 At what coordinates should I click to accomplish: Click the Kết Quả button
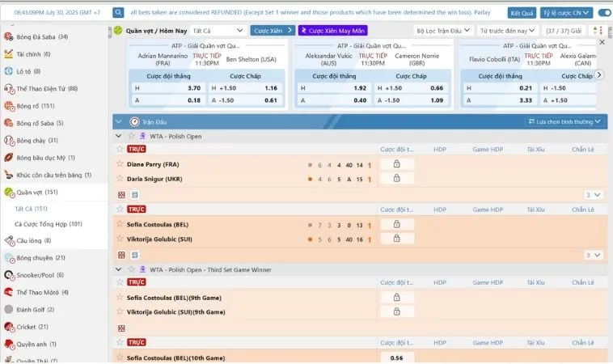tap(522, 13)
